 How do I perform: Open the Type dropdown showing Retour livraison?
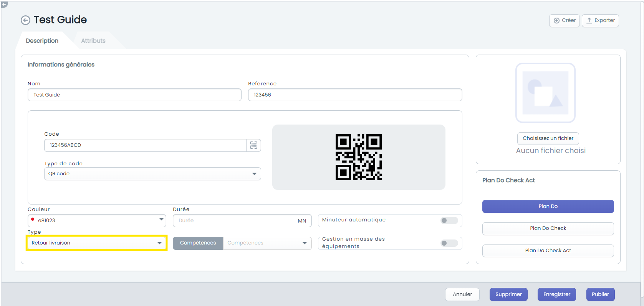pyautogui.click(x=97, y=243)
